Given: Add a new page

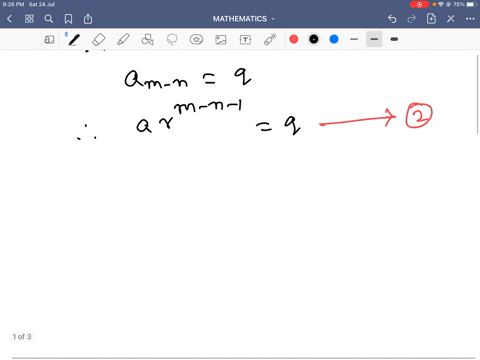Looking at the screenshot, I should click(431, 19).
